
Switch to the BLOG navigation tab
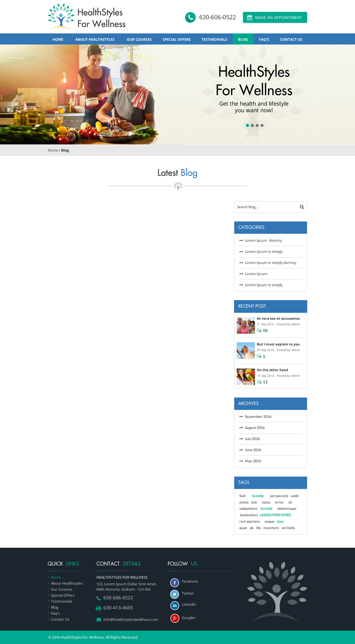coord(243,39)
